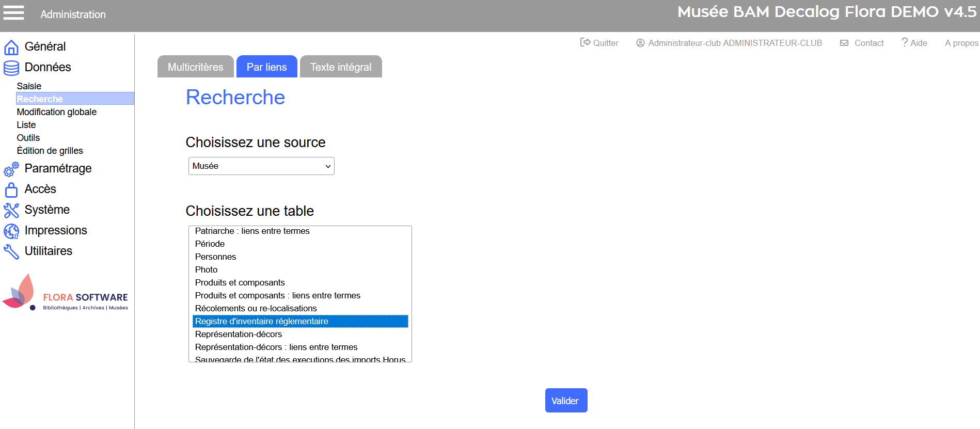Click the Général home icon
Viewport: 980px width, 429px height.
pos(11,47)
